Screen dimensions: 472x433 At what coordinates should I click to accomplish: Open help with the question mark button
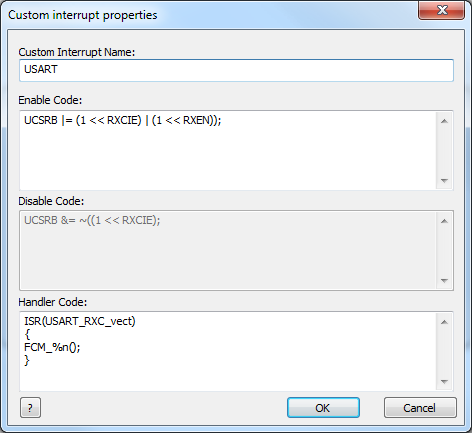tap(30, 407)
